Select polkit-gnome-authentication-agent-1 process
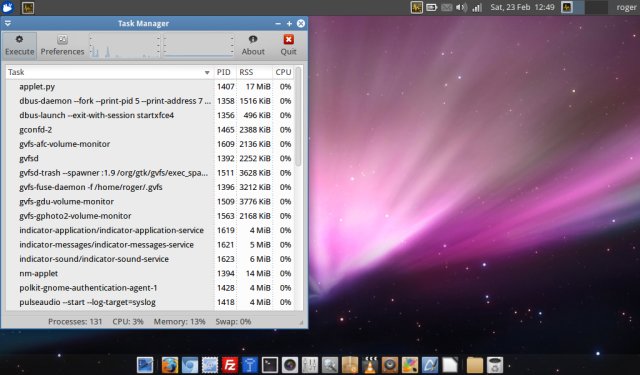Image resolution: width=640 pixels, height=375 pixels. click(x=150, y=288)
